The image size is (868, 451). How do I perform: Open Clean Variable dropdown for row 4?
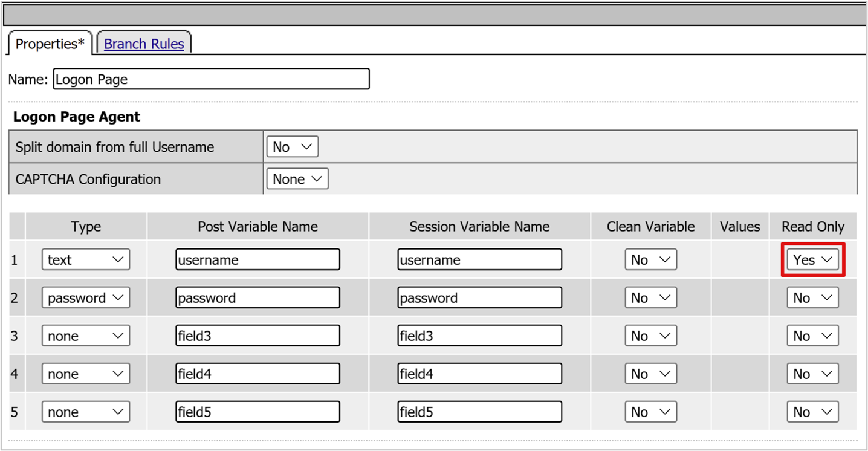[x=650, y=374]
